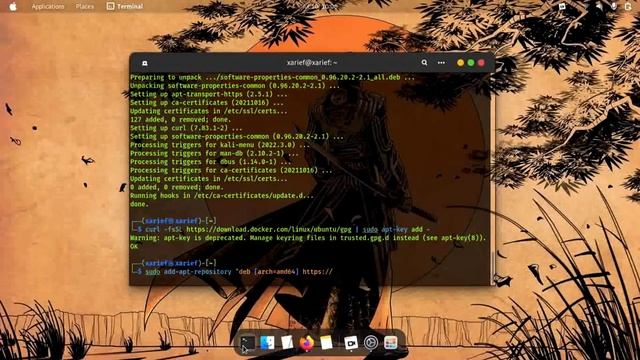
Task: Open the screen recorder dock icon
Action: (x=351, y=343)
